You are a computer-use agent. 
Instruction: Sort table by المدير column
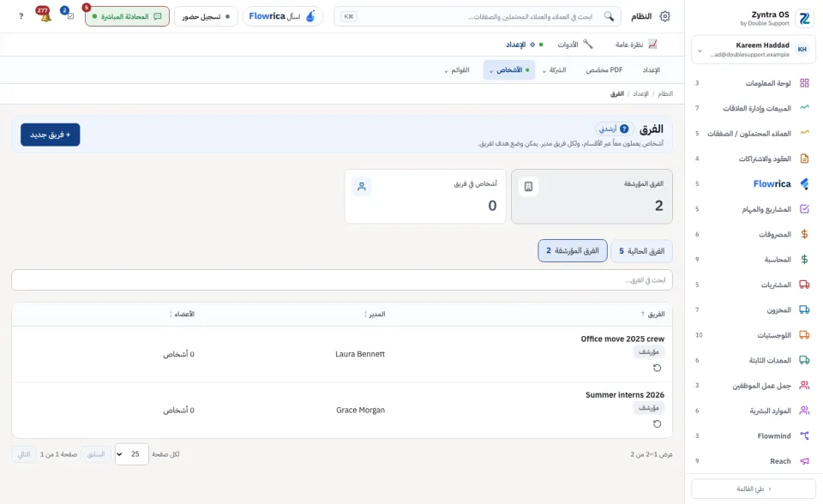(x=375, y=314)
